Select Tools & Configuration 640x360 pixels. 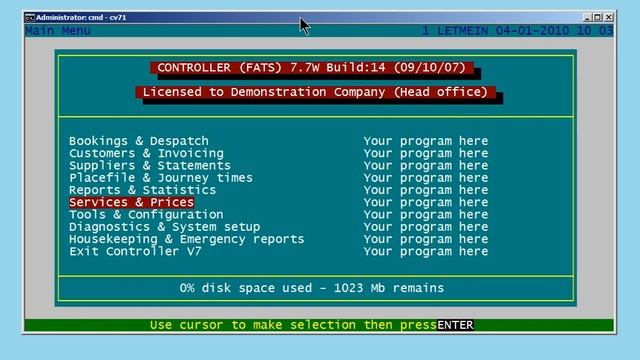coord(146,215)
